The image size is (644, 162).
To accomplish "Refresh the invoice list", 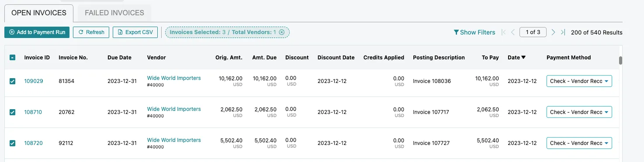I will pyautogui.click(x=91, y=32).
